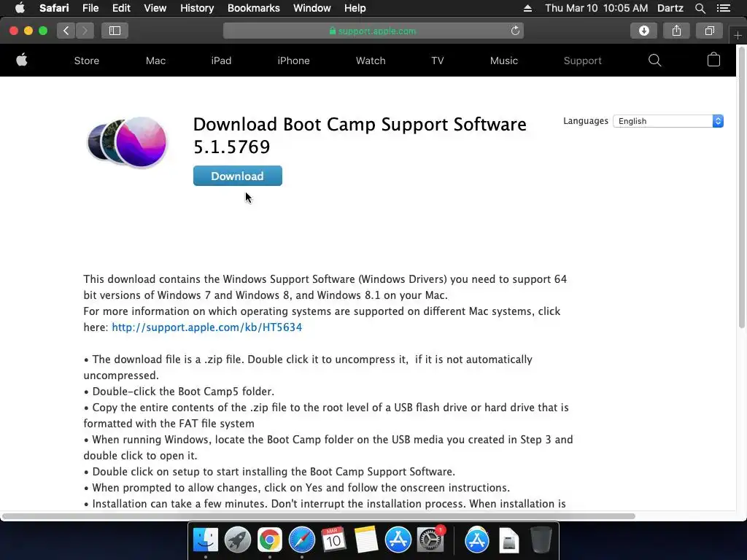Click the Apple logo on the website nav

21,60
